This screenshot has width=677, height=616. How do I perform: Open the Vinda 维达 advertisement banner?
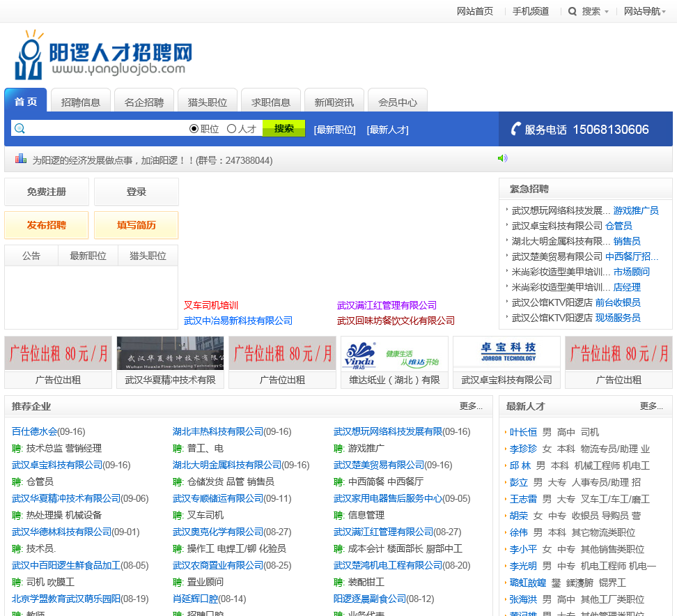click(x=394, y=353)
